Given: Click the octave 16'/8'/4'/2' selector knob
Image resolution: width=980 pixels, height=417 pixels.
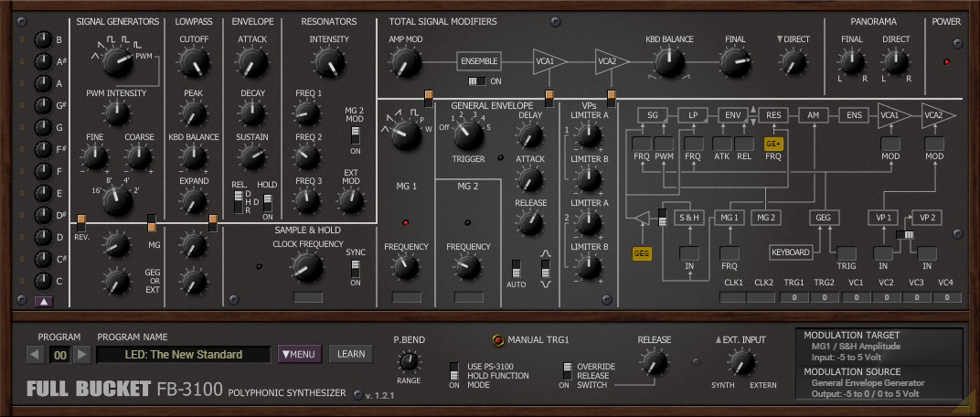Looking at the screenshot, I should pyautogui.click(x=118, y=201).
